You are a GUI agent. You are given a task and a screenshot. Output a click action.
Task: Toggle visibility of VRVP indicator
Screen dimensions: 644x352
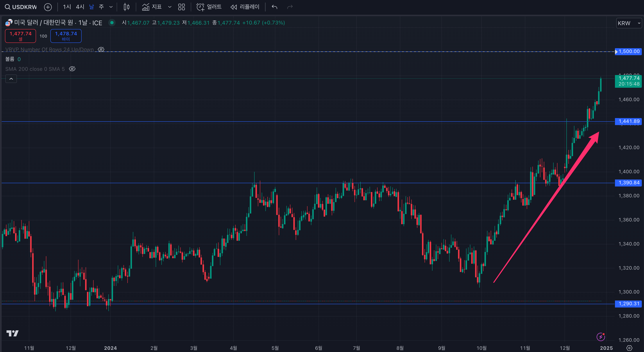pyautogui.click(x=101, y=49)
